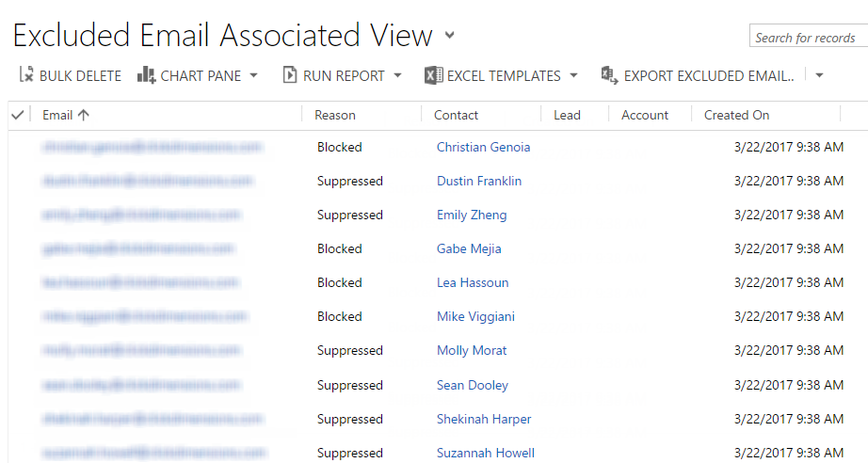This screenshot has height=463, width=868.
Task: Open the view selector chevron beside title
Action: (x=450, y=36)
